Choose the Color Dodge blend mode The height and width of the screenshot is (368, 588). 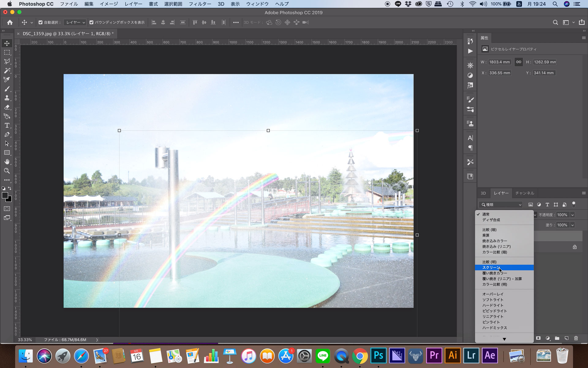(x=504, y=273)
